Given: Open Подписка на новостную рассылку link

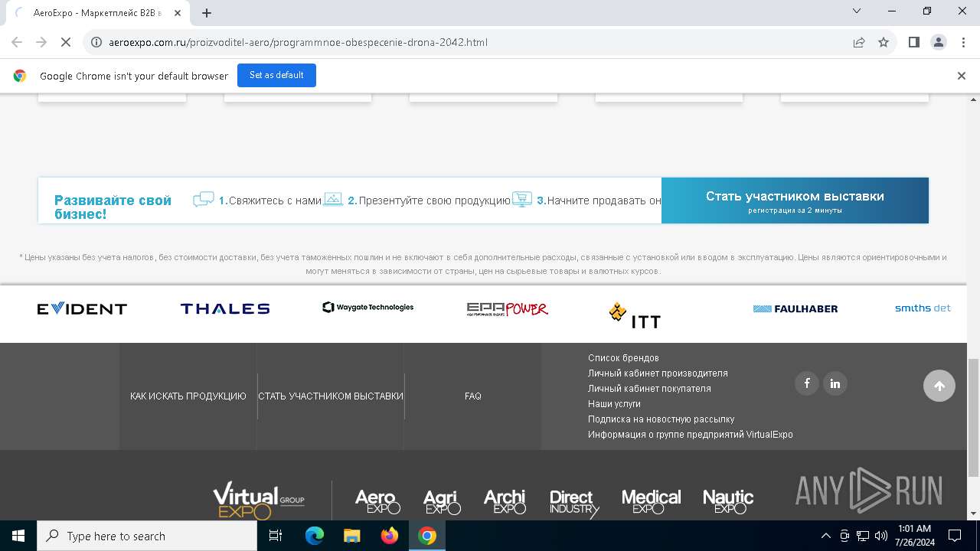Looking at the screenshot, I should point(661,419).
